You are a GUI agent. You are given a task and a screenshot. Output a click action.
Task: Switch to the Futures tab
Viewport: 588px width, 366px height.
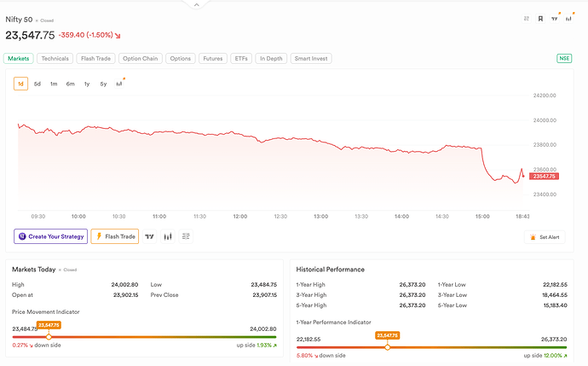tap(213, 59)
